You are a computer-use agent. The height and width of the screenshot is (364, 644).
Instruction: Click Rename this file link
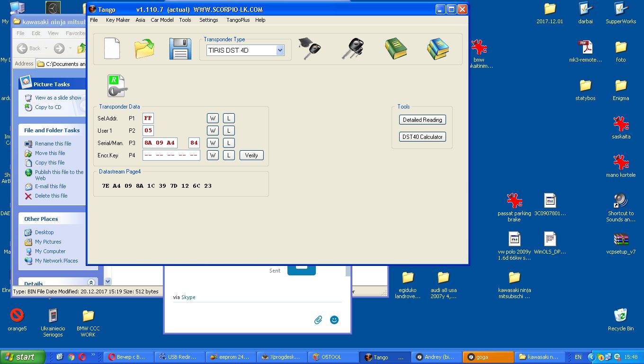53,144
